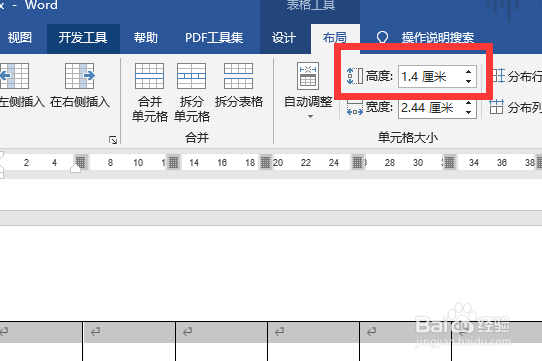This screenshot has height=361, width=542.
Task: Click the lightbulb Tell Me search icon
Action: [382, 37]
